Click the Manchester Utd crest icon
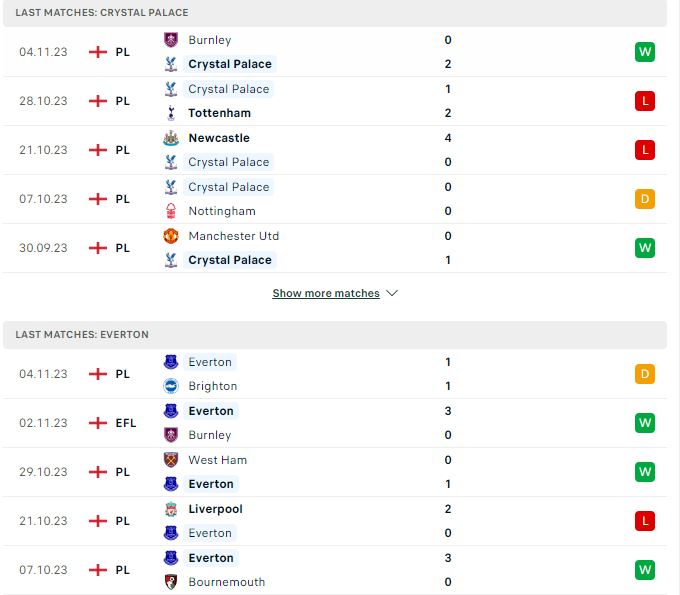Screen dimensions: 680x595 pyautogui.click(x=171, y=236)
